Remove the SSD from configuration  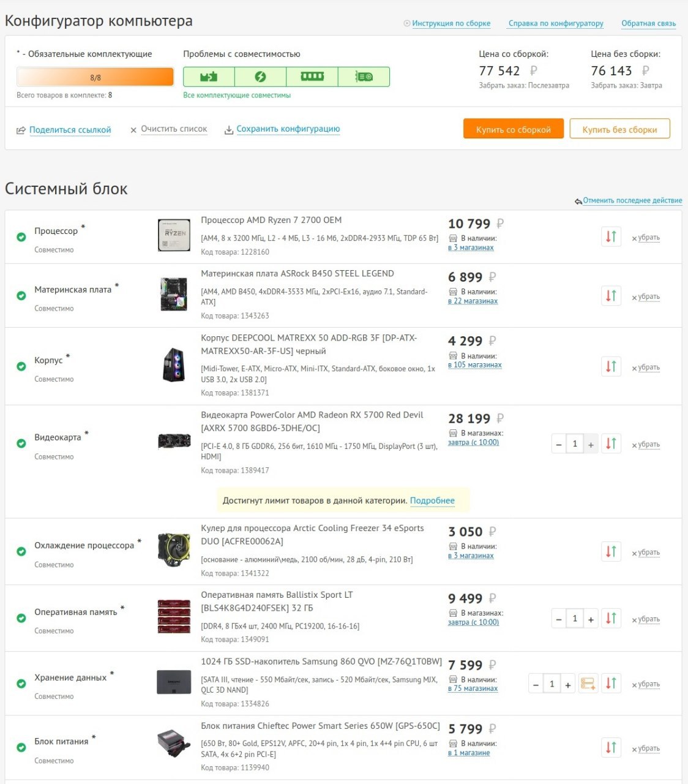(x=646, y=684)
